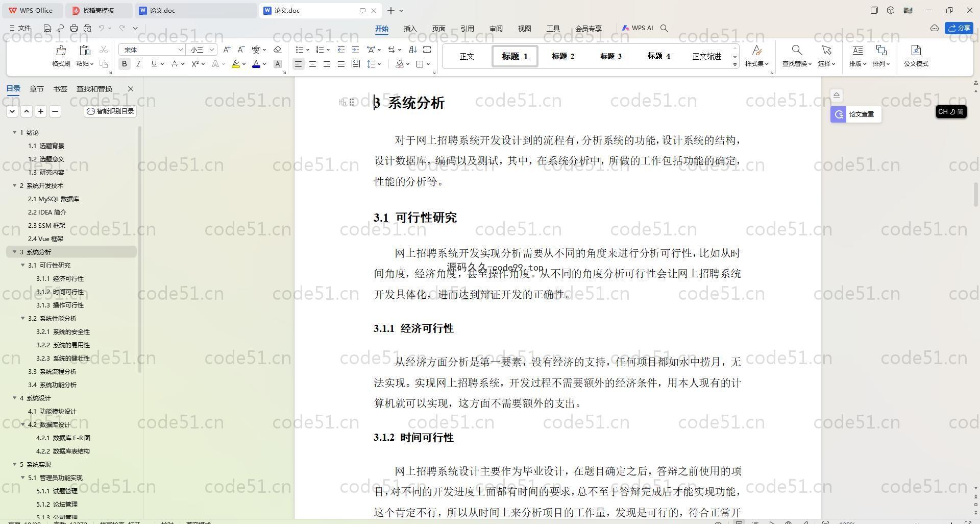Open the 页面 (Page) ribbon tab

click(x=438, y=29)
